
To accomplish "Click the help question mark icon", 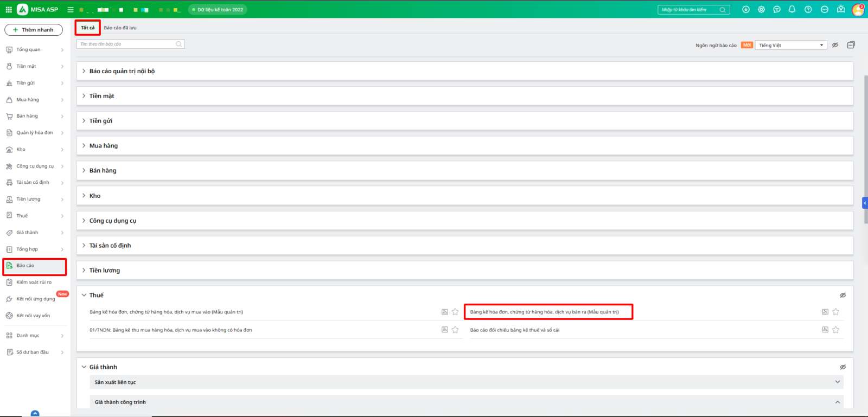I will 808,9.
